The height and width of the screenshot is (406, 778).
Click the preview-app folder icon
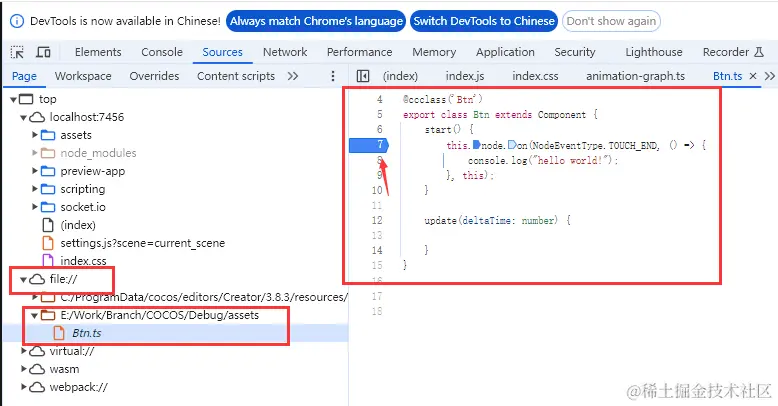48,171
